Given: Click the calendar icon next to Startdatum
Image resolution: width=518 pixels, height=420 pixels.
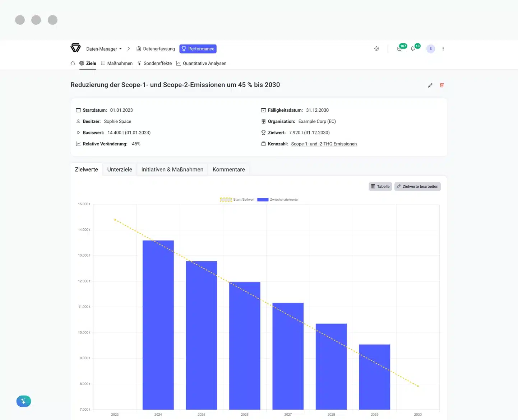Looking at the screenshot, I should point(78,110).
